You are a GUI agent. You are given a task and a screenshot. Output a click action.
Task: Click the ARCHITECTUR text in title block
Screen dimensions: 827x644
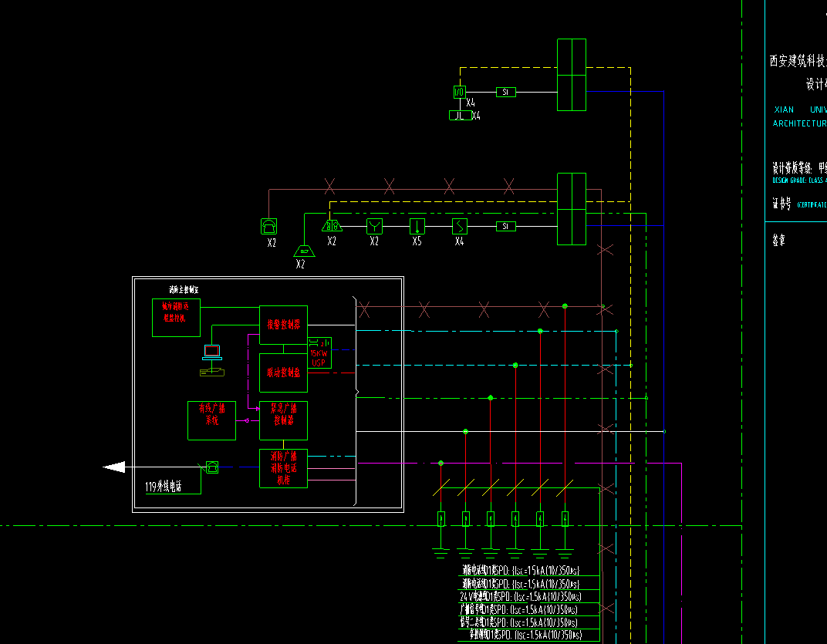pos(799,123)
